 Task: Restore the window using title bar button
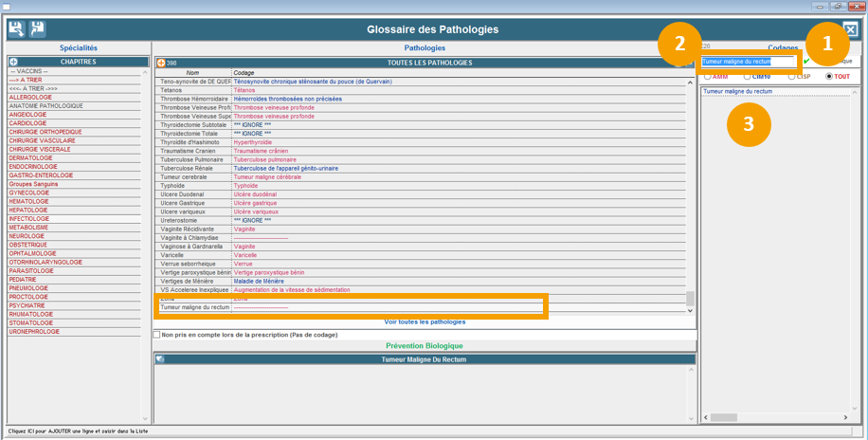click(x=837, y=6)
